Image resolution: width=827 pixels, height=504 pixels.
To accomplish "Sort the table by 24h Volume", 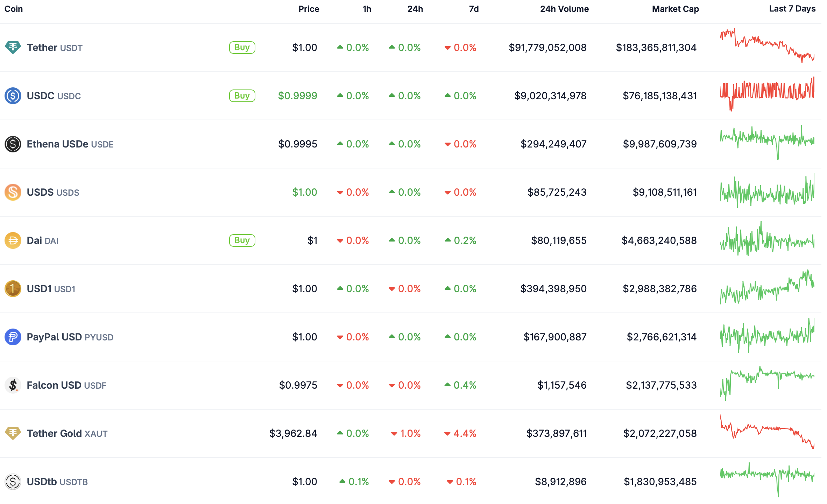I will click(564, 9).
